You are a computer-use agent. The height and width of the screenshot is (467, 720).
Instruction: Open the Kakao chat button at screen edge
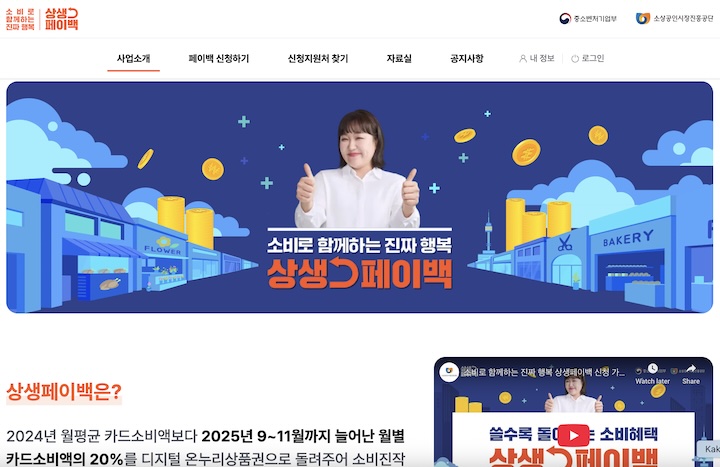pyautogui.click(x=709, y=449)
